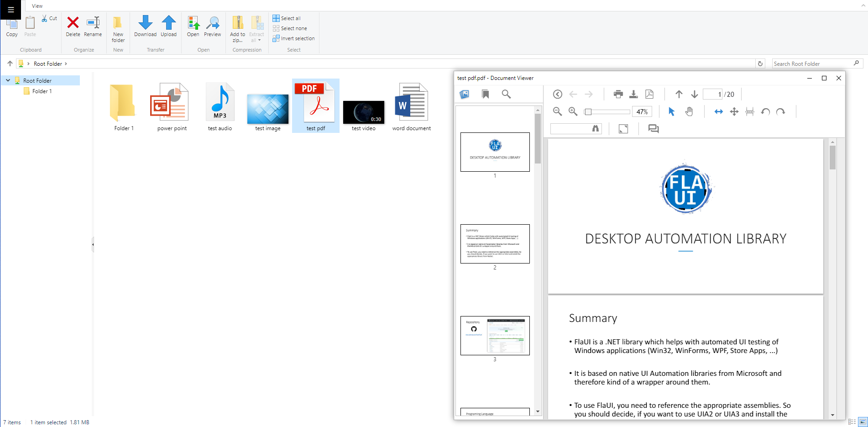This screenshot has width=868, height=427.
Task: Go to previous page with up arrow
Action: click(679, 94)
